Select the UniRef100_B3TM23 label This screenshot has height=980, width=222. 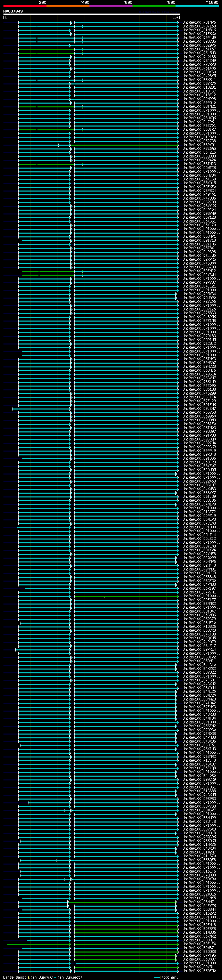(199, 164)
